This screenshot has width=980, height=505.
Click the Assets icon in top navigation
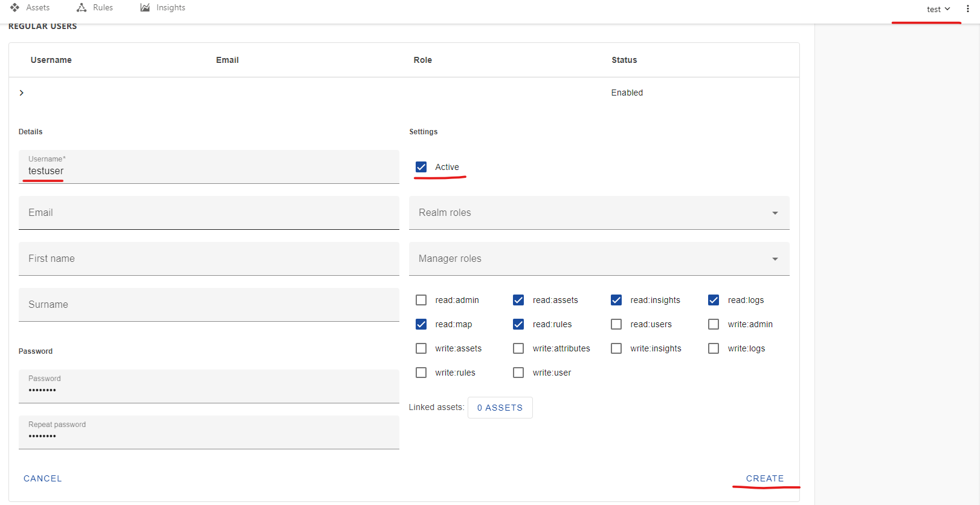point(15,8)
